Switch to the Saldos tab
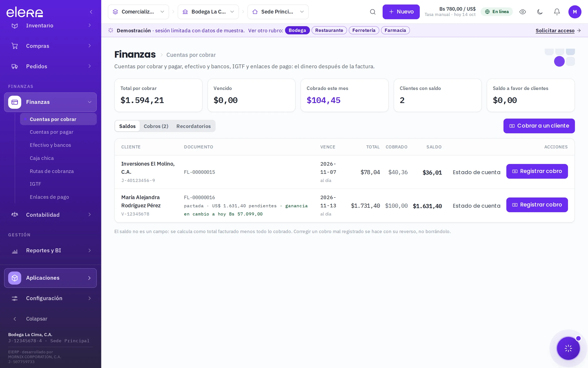Screen dimensions: 588x368 (x=127, y=126)
